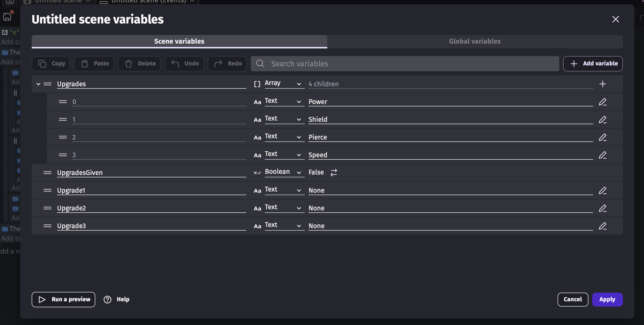644x325 pixels.
Task: Open Text type dropdown for Upgrade1
Action: pyautogui.click(x=284, y=190)
